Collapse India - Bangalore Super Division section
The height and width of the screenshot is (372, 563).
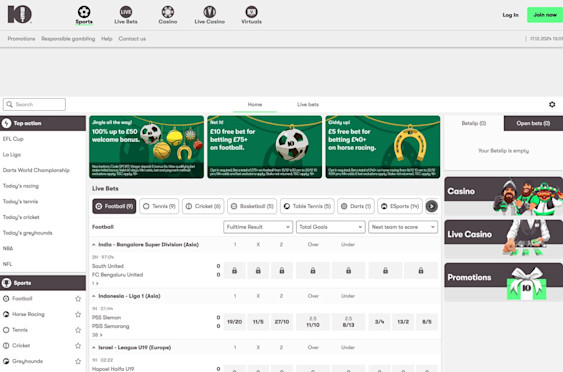[94, 245]
